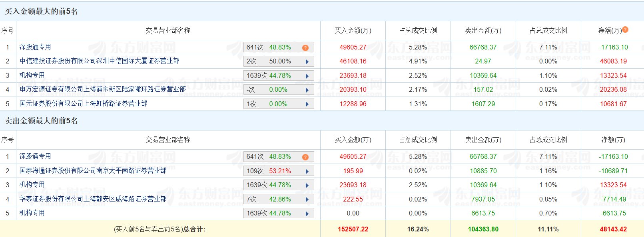The height and width of the screenshot is (237, 644).
Task: Expand arrow for 中信建投证券 深圳 row
Action: [307, 61]
